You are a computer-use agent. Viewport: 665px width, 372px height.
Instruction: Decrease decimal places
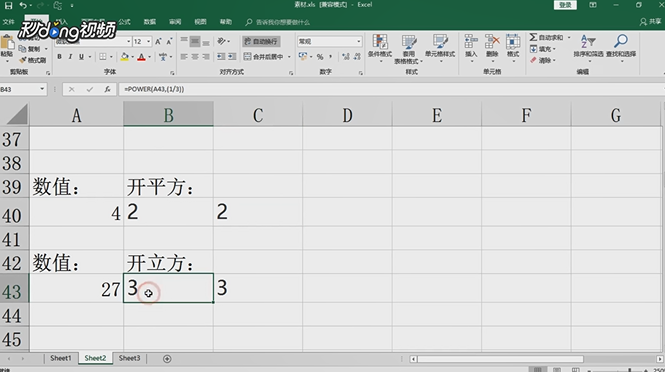point(357,56)
